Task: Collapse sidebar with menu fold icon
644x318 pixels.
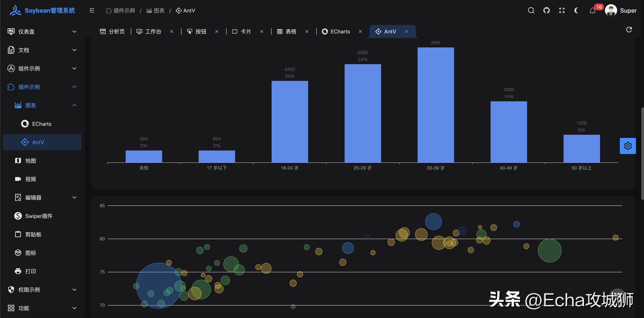Action: click(92, 11)
